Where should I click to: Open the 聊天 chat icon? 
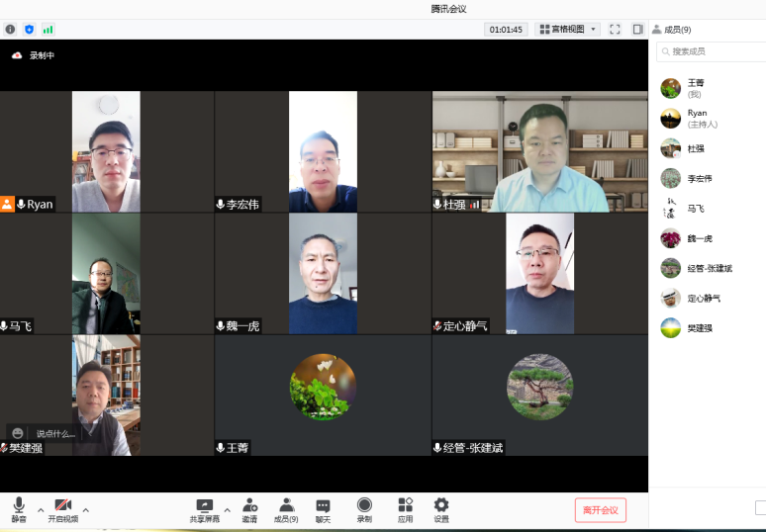point(323,508)
